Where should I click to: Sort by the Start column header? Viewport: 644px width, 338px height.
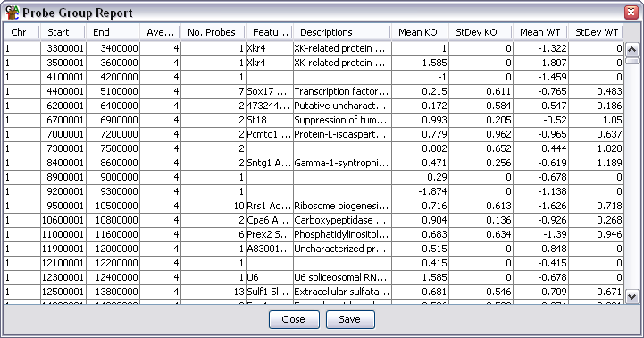point(63,32)
